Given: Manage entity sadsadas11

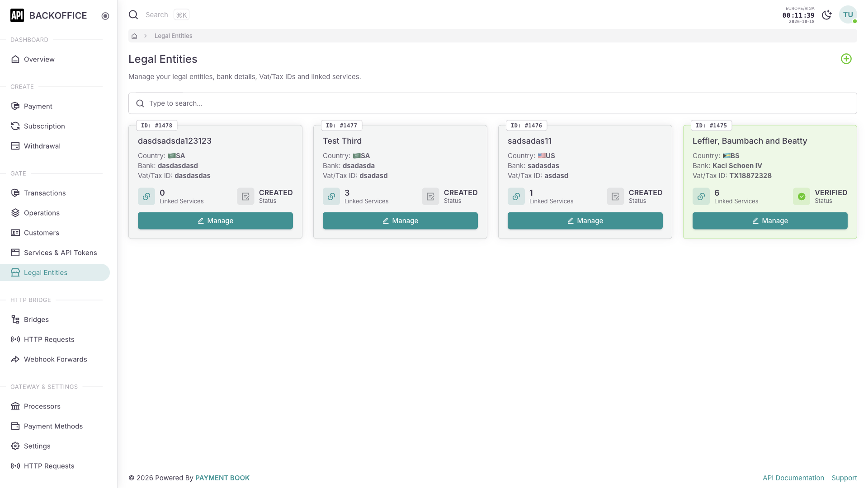Looking at the screenshot, I should tap(585, 221).
